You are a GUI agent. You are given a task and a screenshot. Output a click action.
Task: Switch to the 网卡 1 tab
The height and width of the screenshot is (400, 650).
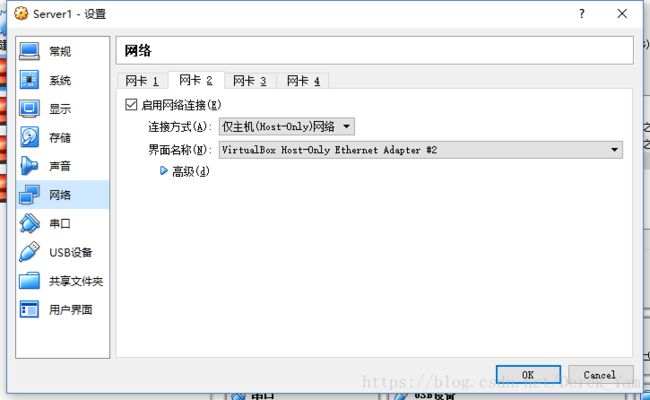pos(142,80)
